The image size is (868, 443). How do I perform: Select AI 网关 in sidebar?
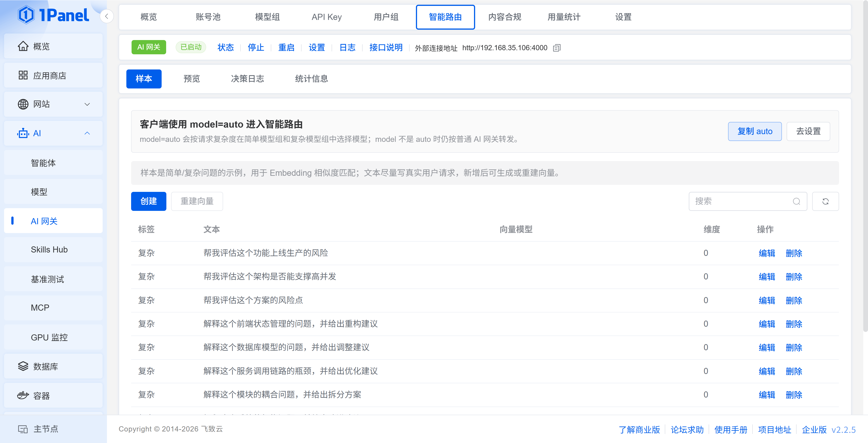click(53, 221)
